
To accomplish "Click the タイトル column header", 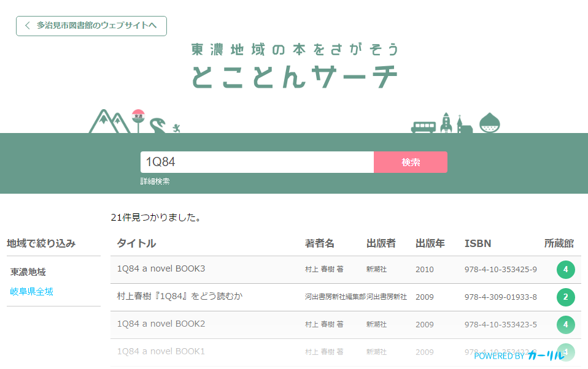I will coord(136,243).
